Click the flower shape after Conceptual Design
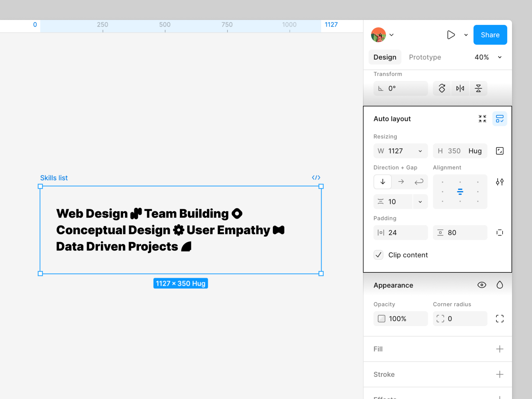532x399 pixels. [178, 230]
